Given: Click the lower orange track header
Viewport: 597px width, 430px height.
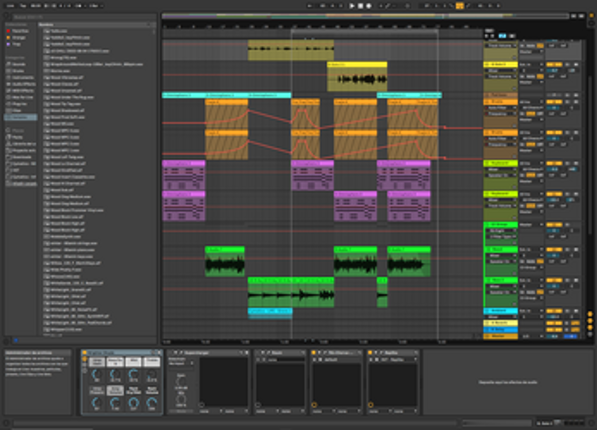Looking at the screenshot, I should click(500, 133).
